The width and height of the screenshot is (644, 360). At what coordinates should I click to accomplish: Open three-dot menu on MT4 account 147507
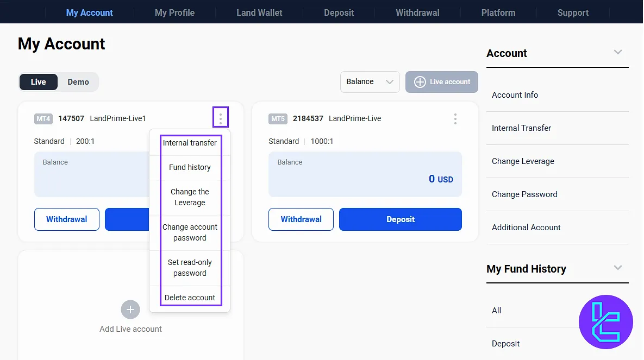click(220, 118)
